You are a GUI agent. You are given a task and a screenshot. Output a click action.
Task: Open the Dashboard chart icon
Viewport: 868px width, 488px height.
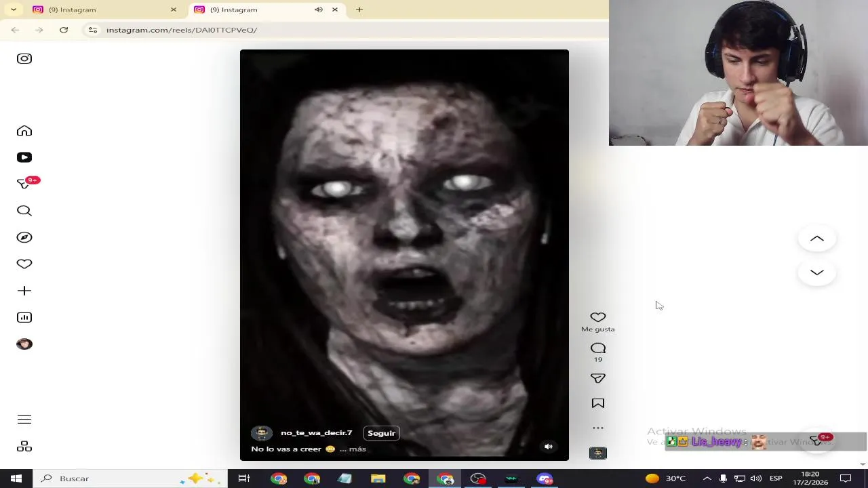pyautogui.click(x=24, y=317)
